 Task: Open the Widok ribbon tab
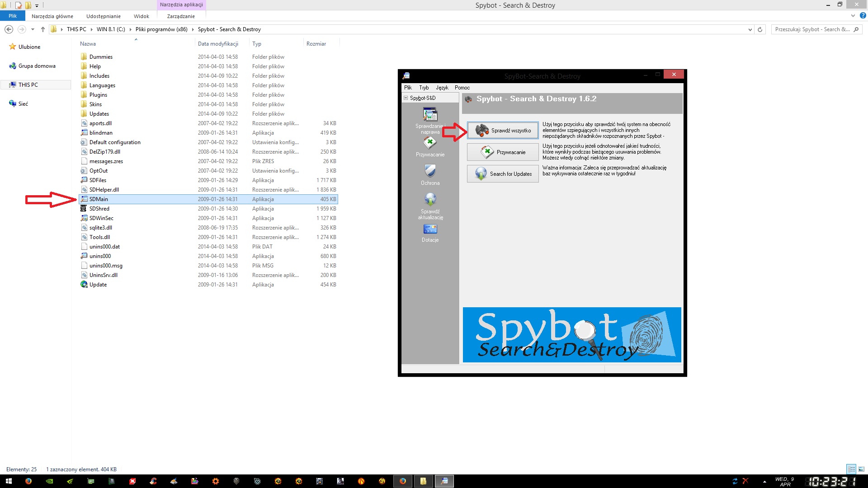coord(141,16)
